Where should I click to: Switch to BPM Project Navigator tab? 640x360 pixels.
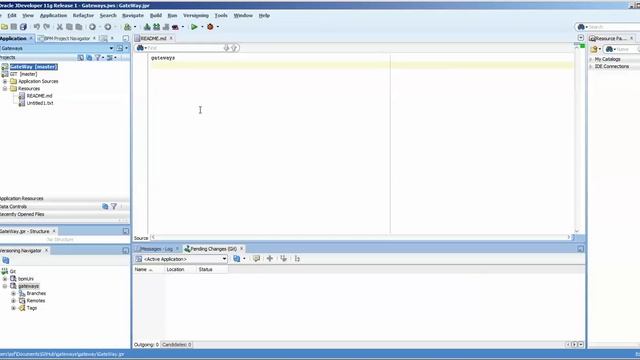[67, 38]
